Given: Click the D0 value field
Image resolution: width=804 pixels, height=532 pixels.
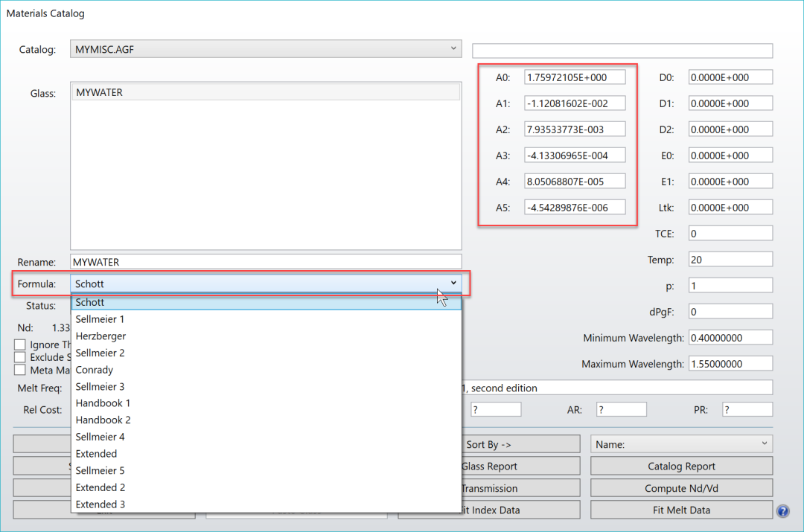Looking at the screenshot, I should 731,77.
